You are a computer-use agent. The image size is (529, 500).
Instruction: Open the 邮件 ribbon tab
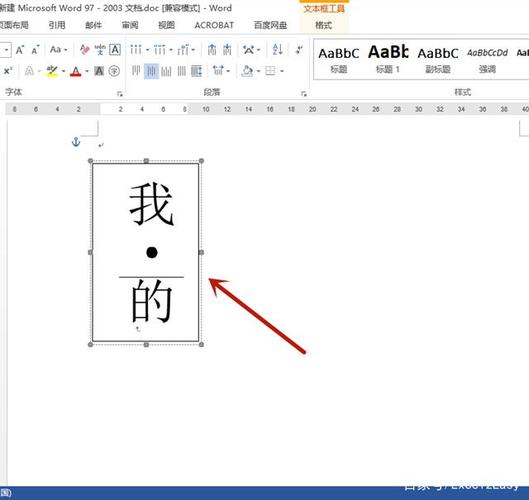pos(93,25)
